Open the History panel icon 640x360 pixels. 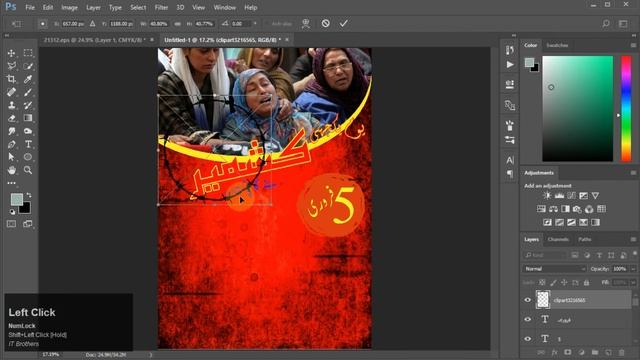click(510, 50)
